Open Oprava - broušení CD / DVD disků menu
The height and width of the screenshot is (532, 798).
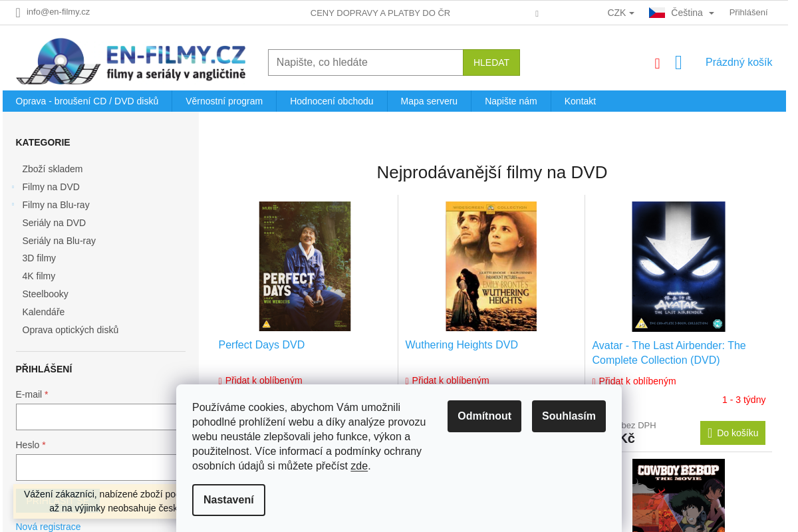pos(87,101)
